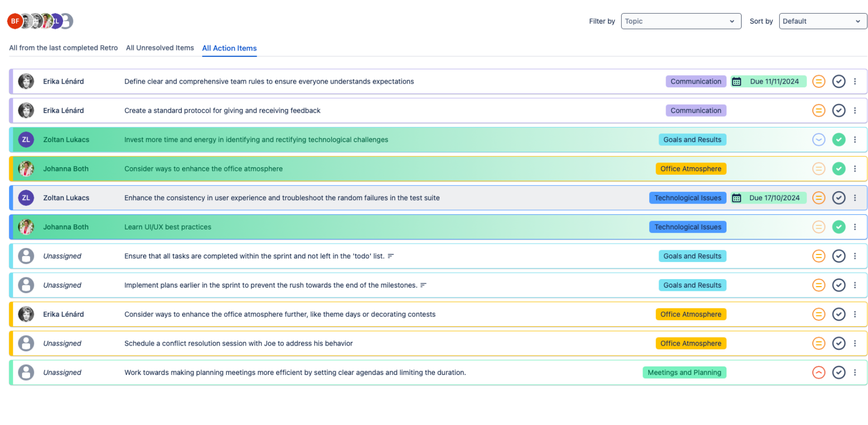Viewport: 868px width, 425px height.
Task: Open more options for 'theme days or decorating contests' row
Action: point(855,314)
